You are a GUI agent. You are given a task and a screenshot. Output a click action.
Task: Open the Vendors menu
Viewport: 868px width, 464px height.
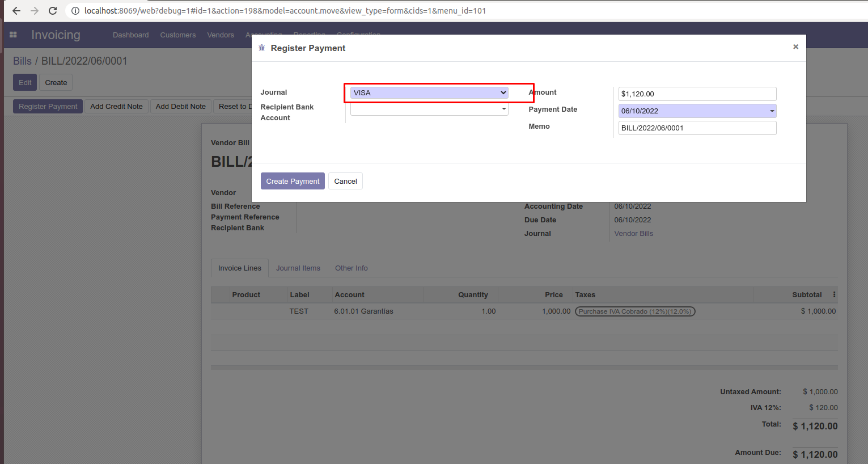point(220,35)
